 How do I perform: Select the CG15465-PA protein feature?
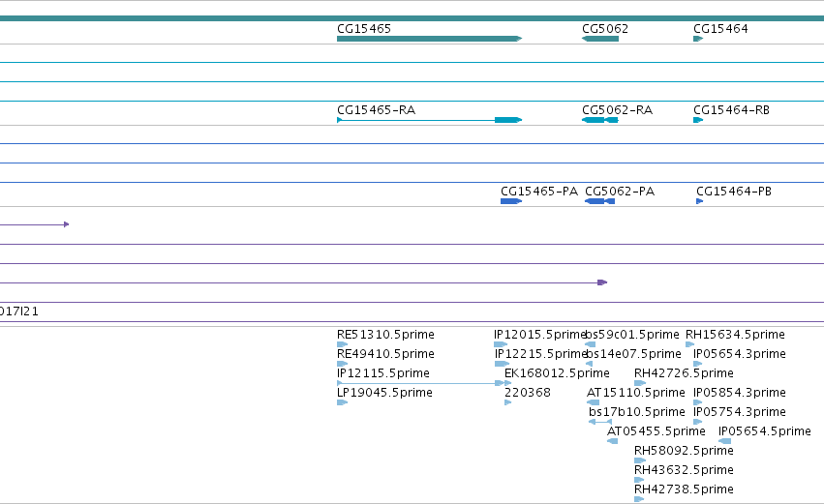point(511,201)
